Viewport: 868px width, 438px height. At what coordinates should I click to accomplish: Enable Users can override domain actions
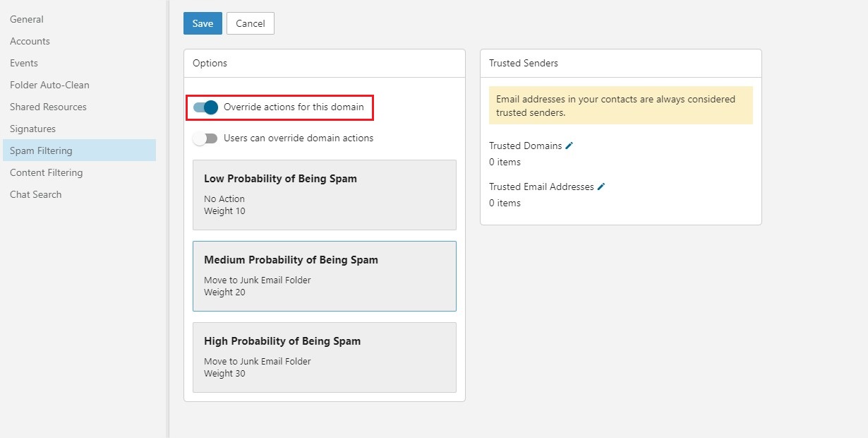click(x=205, y=138)
